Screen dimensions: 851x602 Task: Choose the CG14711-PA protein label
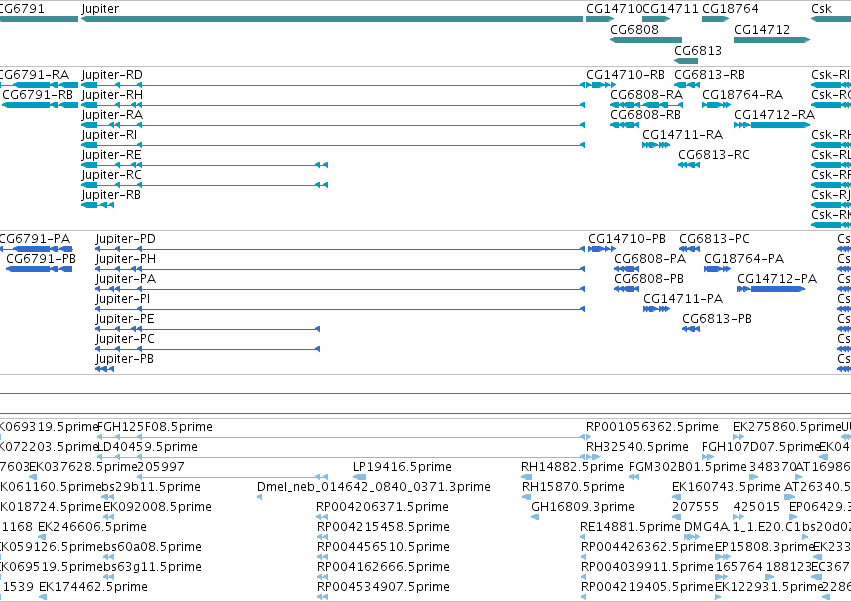(683, 299)
